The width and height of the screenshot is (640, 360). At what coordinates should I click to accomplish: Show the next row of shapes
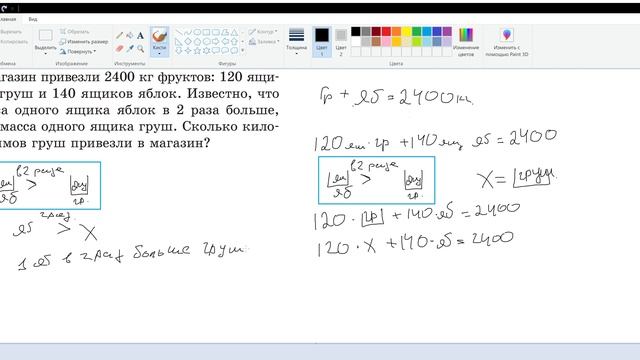(242, 42)
